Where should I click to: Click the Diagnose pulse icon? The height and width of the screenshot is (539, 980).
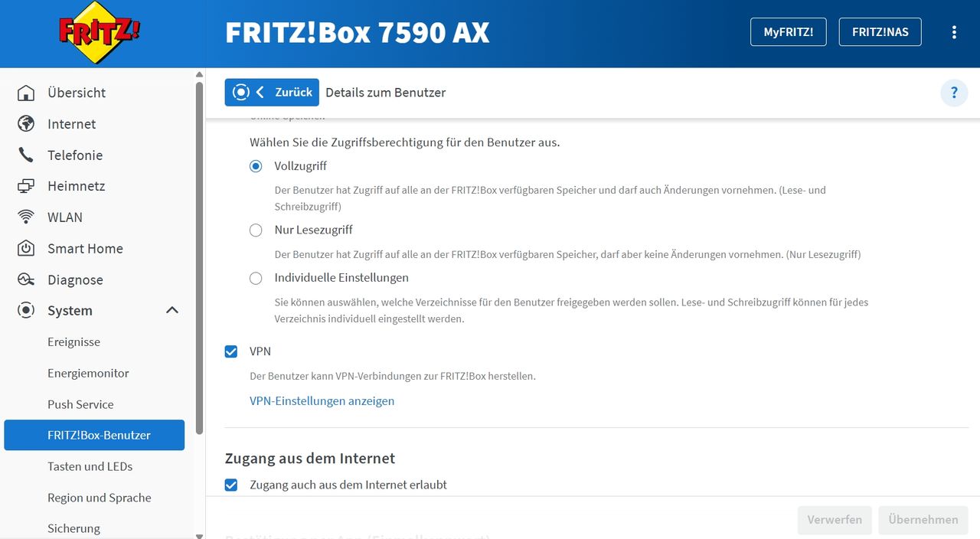click(x=26, y=280)
